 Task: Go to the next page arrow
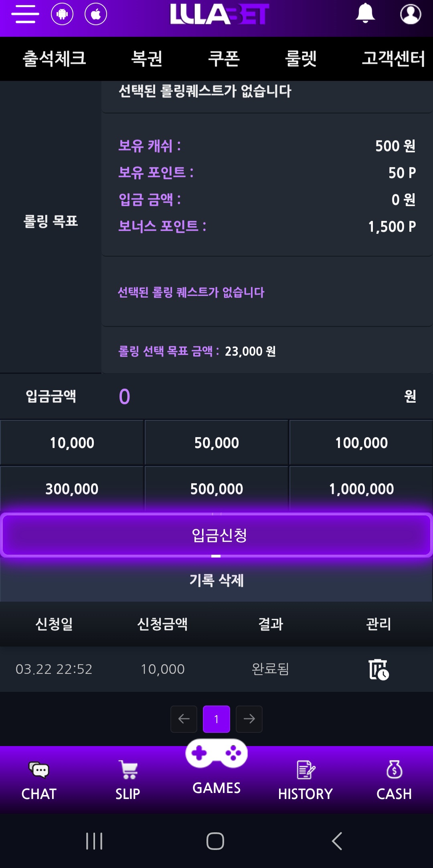[249, 719]
